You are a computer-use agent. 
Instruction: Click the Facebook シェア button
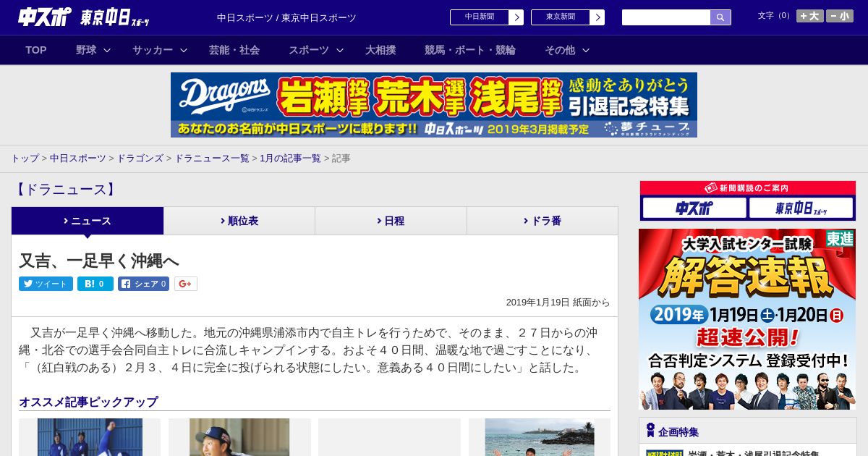[x=143, y=284]
